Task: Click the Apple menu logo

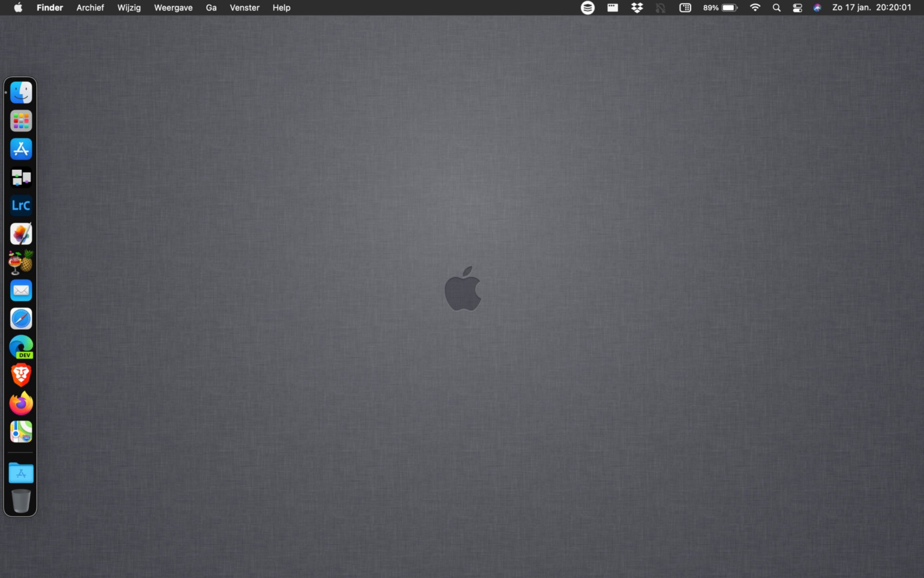Action: click(18, 8)
